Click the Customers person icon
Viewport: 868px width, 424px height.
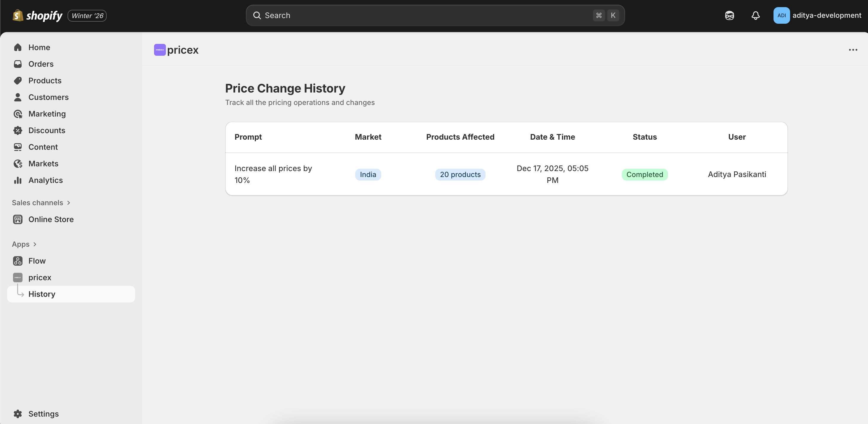point(18,97)
